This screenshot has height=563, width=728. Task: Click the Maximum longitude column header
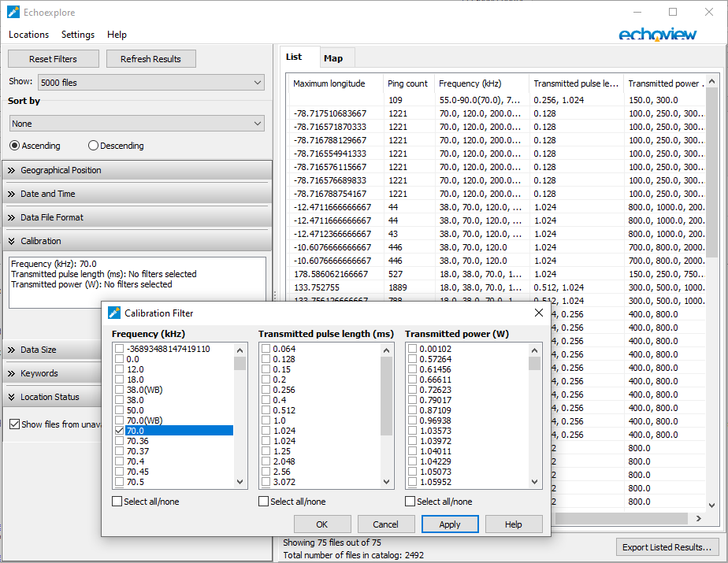pos(335,83)
